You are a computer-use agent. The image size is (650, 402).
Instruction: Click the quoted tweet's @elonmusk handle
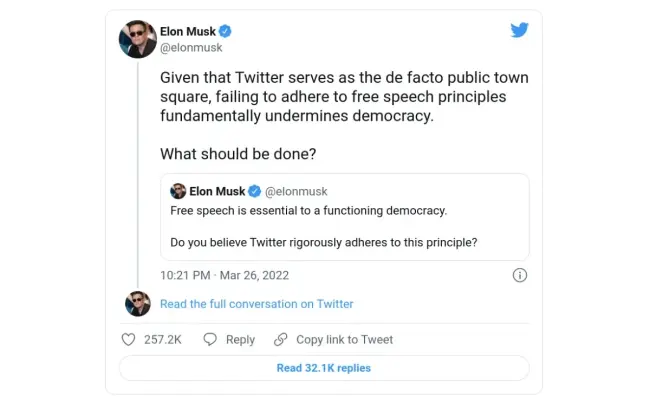[297, 191]
